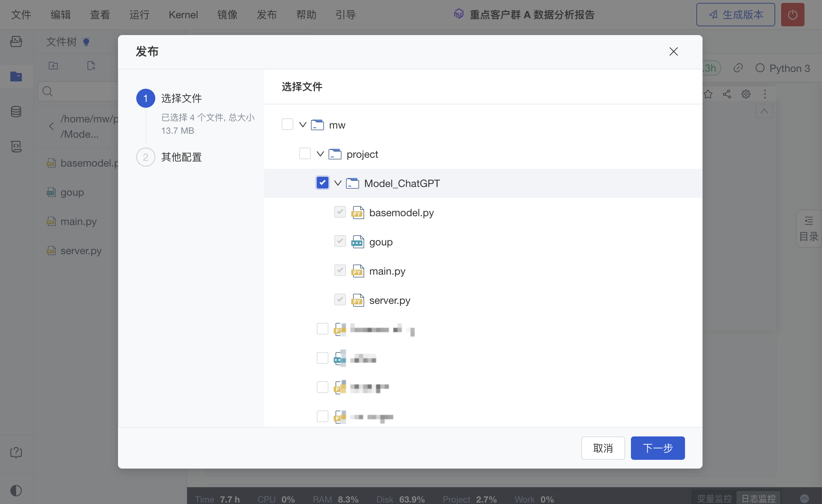Check the mw root folder checkbox
This screenshot has height=504, width=822.
click(x=287, y=125)
